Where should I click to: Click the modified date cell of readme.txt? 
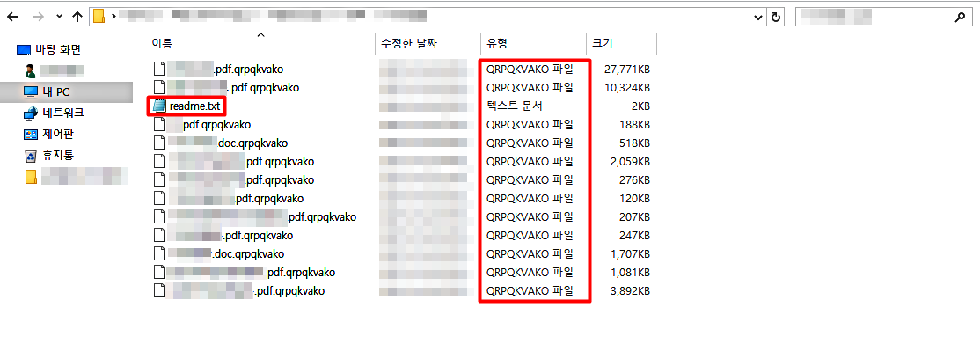point(424,106)
